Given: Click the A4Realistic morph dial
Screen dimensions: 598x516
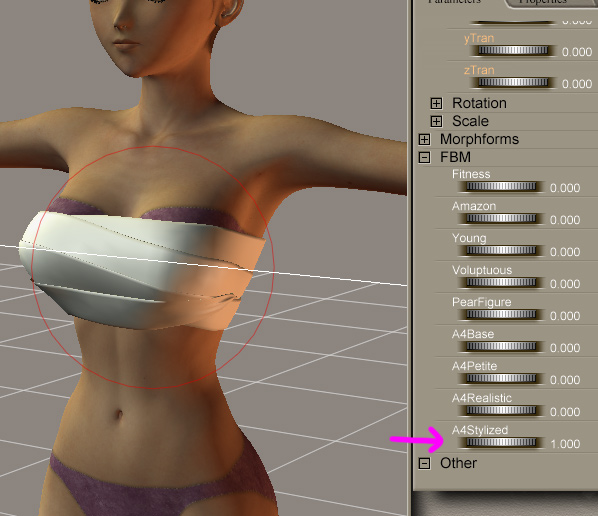Looking at the screenshot, I should [x=501, y=411].
